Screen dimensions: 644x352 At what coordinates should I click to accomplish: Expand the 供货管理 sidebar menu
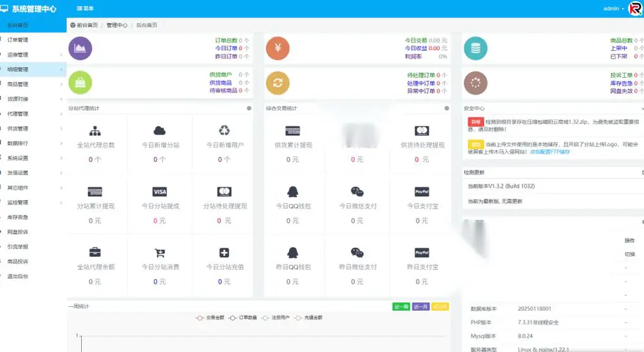point(33,129)
